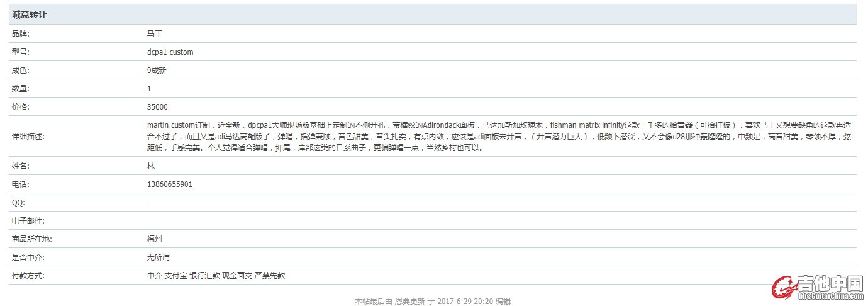This screenshot has height=306, width=868.
Task: Click the location value 福州
Action: (x=155, y=239)
